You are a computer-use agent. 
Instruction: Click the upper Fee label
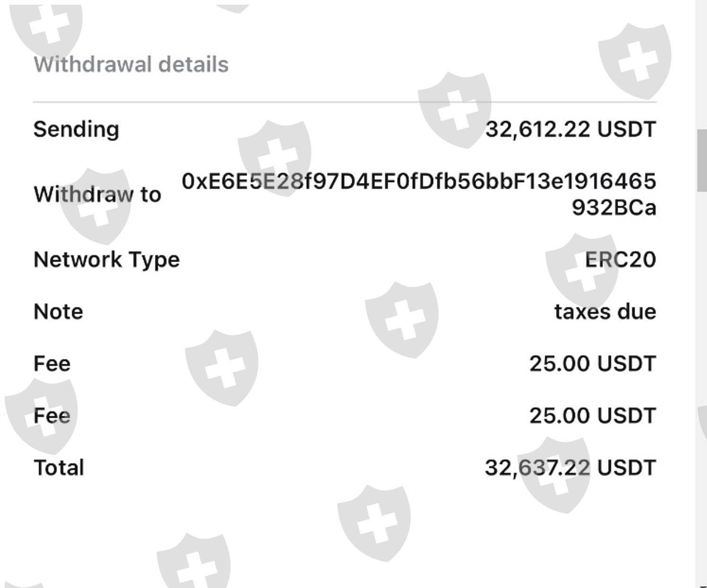52,364
